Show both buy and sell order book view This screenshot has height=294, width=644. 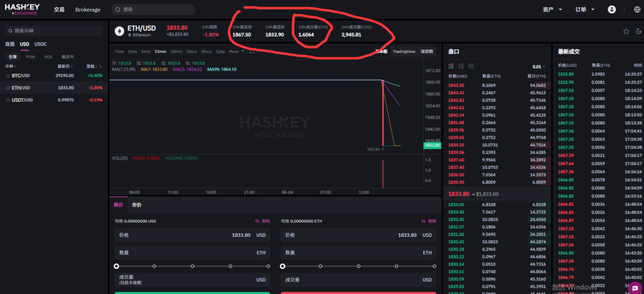[451, 66]
